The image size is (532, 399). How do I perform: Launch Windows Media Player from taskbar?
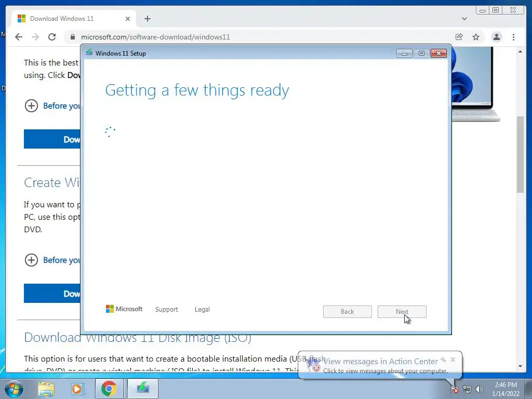[x=77, y=389]
